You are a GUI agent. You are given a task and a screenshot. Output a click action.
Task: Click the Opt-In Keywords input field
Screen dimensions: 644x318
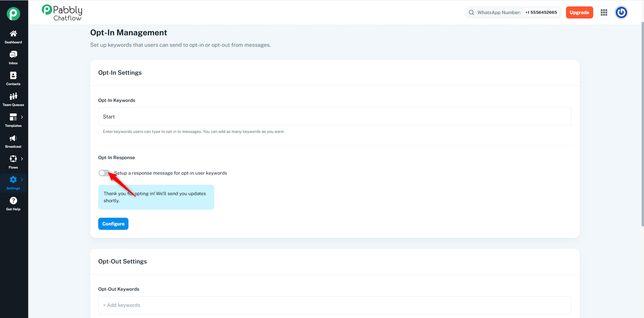coord(335,117)
